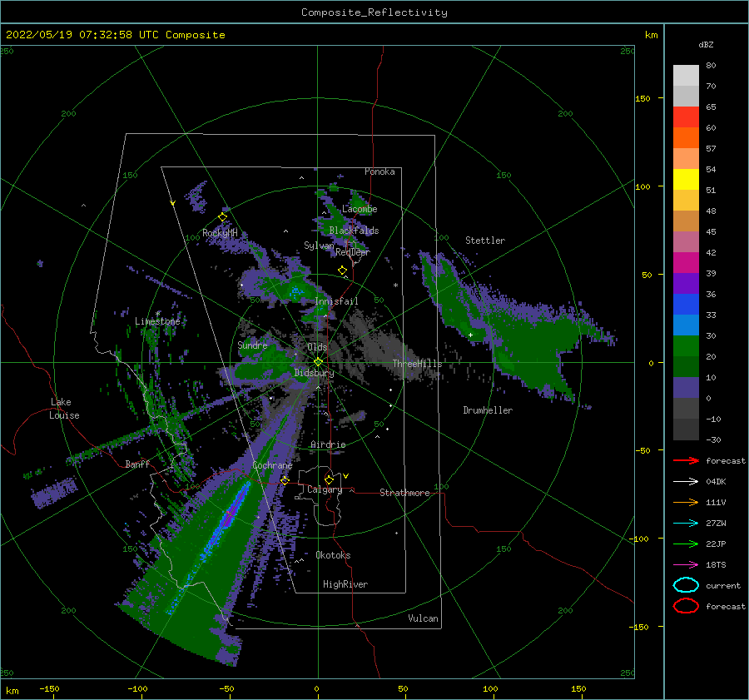Click the Sylvan map label

(x=319, y=246)
